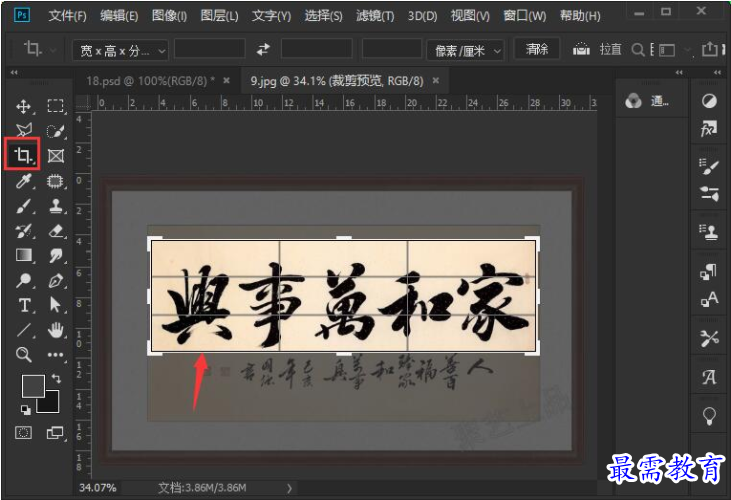Open the 文字(Y) menu
The width and height of the screenshot is (731, 500).
(x=271, y=16)
